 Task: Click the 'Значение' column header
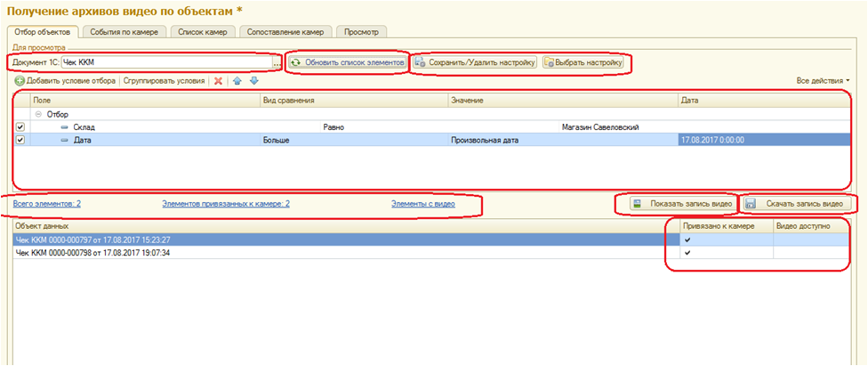(563, 101)
